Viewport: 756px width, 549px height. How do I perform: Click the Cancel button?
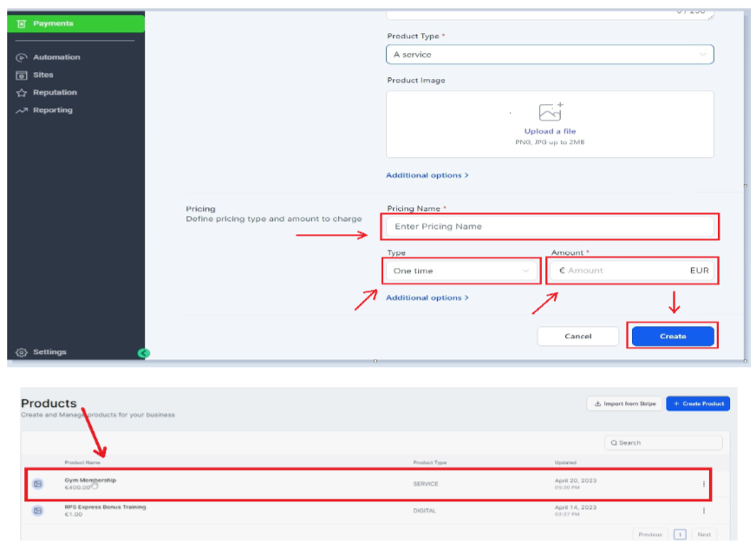(577, 337)
